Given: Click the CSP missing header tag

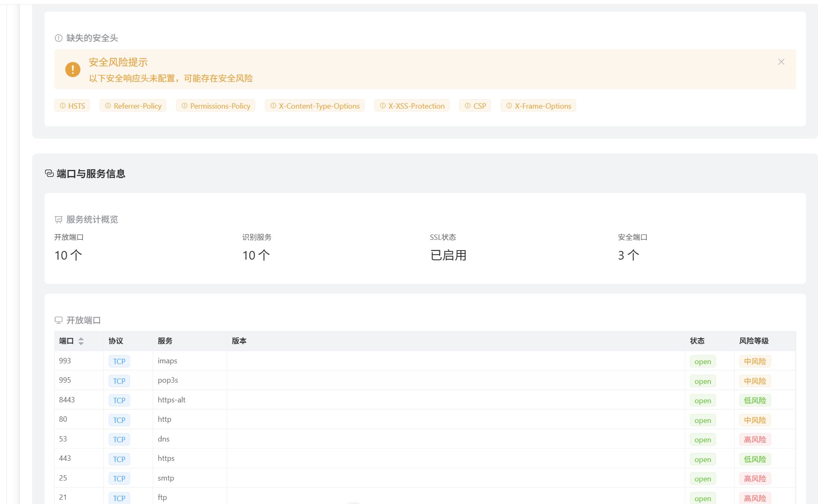Looking at the screenshot, I should pos(475,106).
